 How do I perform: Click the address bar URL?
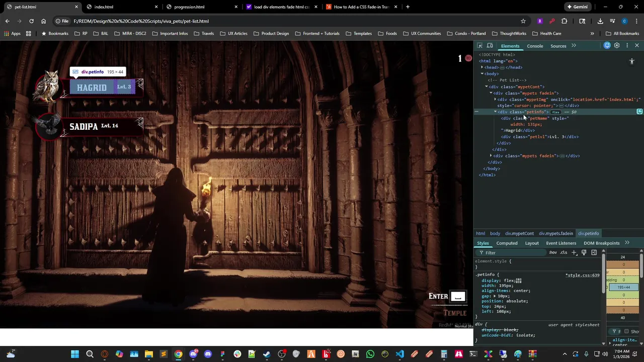[141, 21]
